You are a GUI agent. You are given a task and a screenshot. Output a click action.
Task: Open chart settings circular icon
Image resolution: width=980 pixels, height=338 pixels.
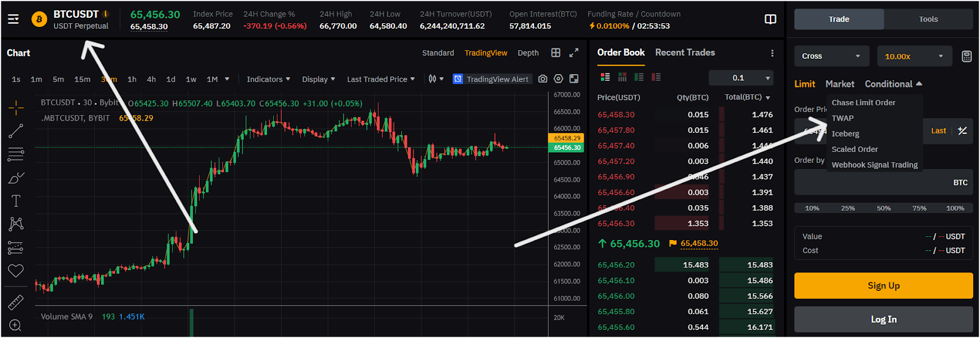[558, 79]
